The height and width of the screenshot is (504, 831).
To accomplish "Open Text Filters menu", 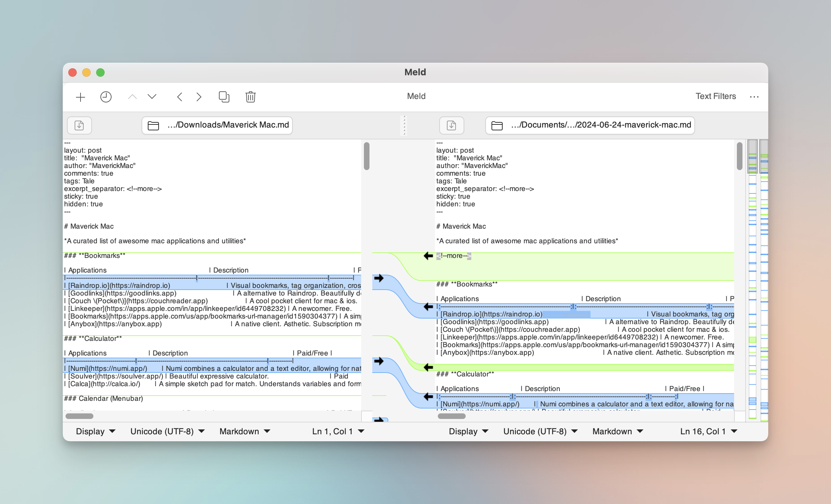I will (x=716, y=96).
